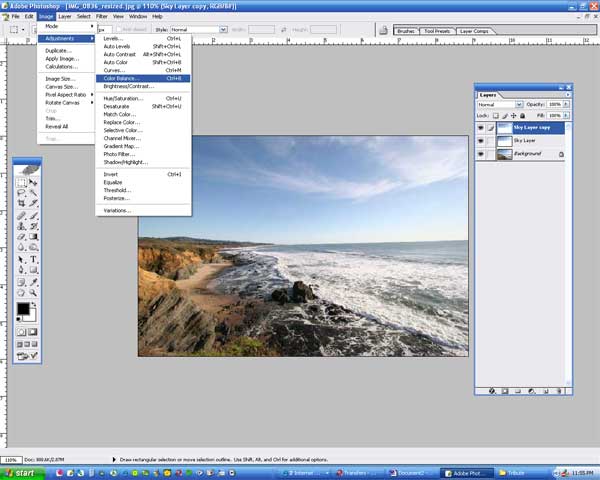Expand the Mode submenu
Viewport: 600px width, 480px height.
67,26
